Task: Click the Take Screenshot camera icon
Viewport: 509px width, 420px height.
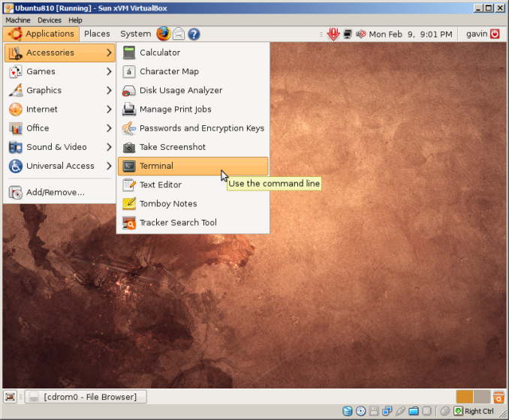Action: click(x=129, y=147)
